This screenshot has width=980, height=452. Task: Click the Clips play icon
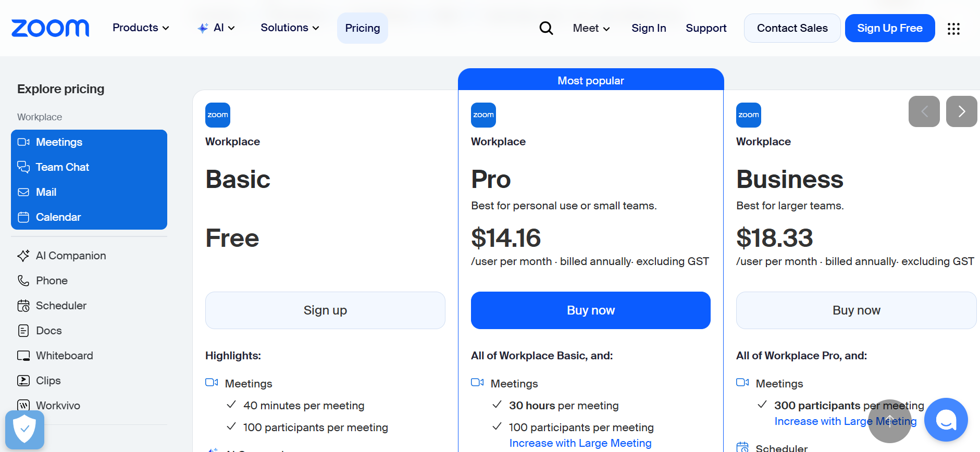23,381
